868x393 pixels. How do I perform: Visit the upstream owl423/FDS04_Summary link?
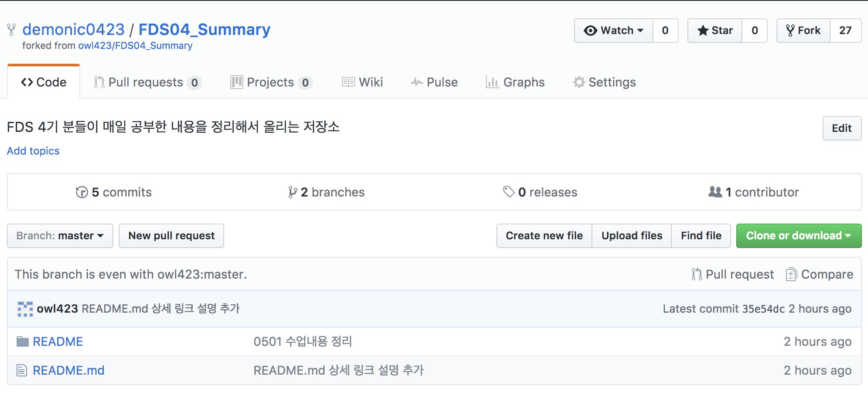coord(135,45)
